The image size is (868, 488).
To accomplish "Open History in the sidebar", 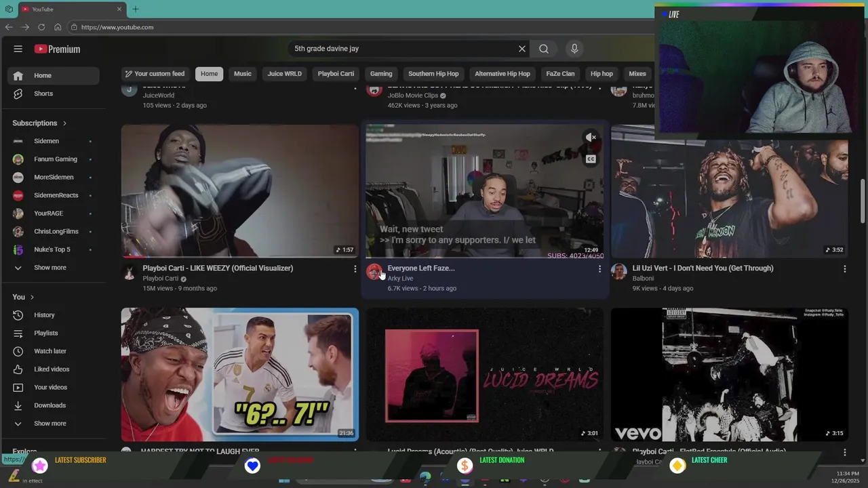I will coord(54,315).
